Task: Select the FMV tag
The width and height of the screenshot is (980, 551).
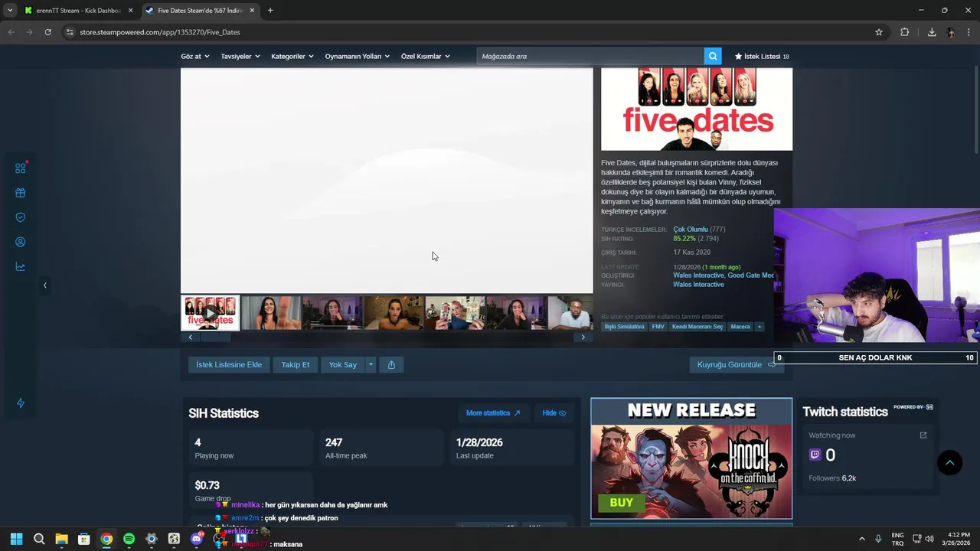Action: point(658,327)
